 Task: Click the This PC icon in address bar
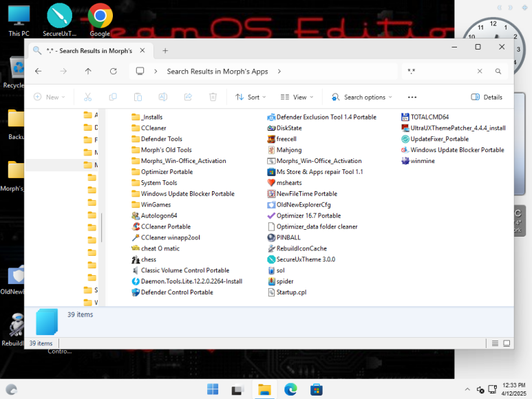coord(140,71)
